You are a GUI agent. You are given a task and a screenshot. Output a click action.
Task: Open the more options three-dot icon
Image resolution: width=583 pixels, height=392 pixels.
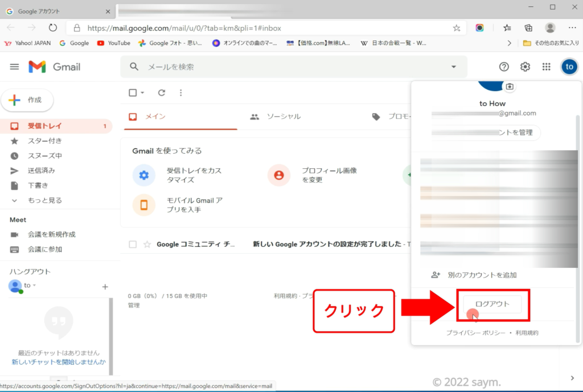pyautogui.click(x=181, y=93)
